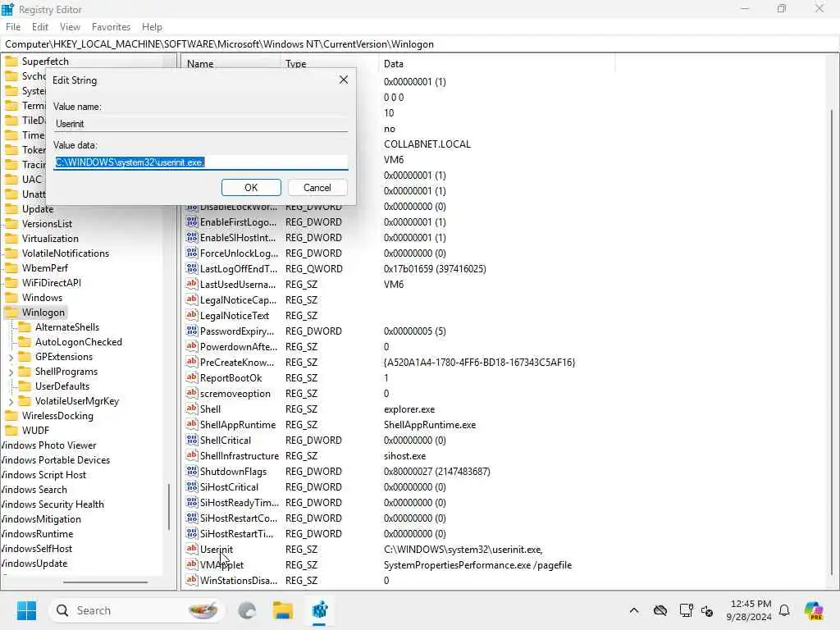Open the Favorites menu
Screen dimensions: 840x630
point(111,27)
